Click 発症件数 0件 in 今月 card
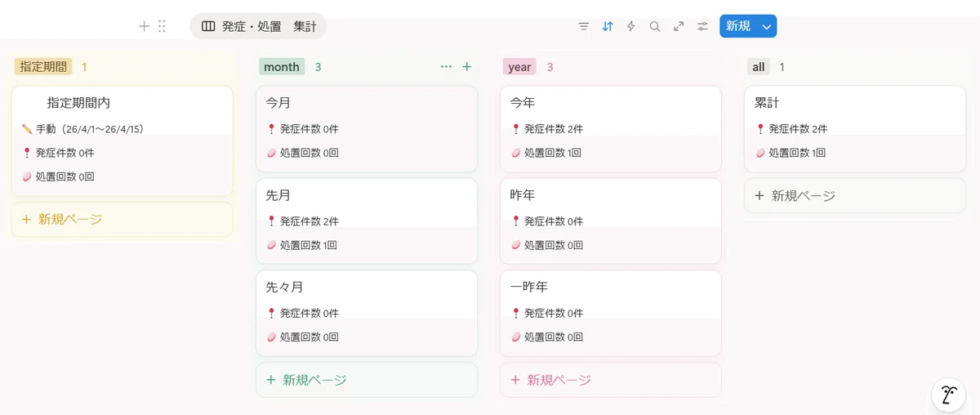The image size is (980, 415). [309, 129]
